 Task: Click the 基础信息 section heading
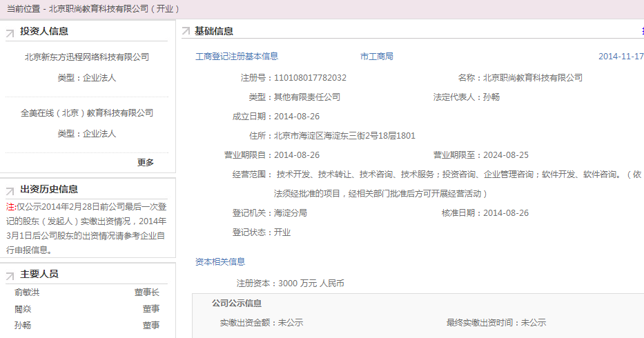click(x=214, y=32)
